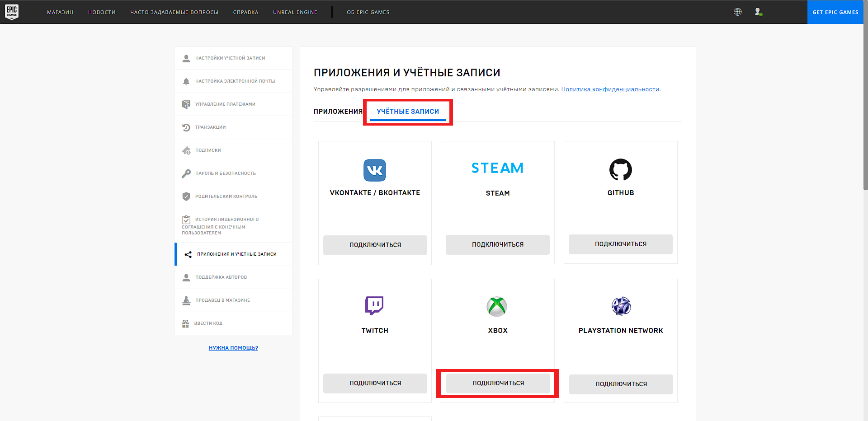868x421 pixels.
Task: Click the transactions history clock icon
Action: pos(186,127)
